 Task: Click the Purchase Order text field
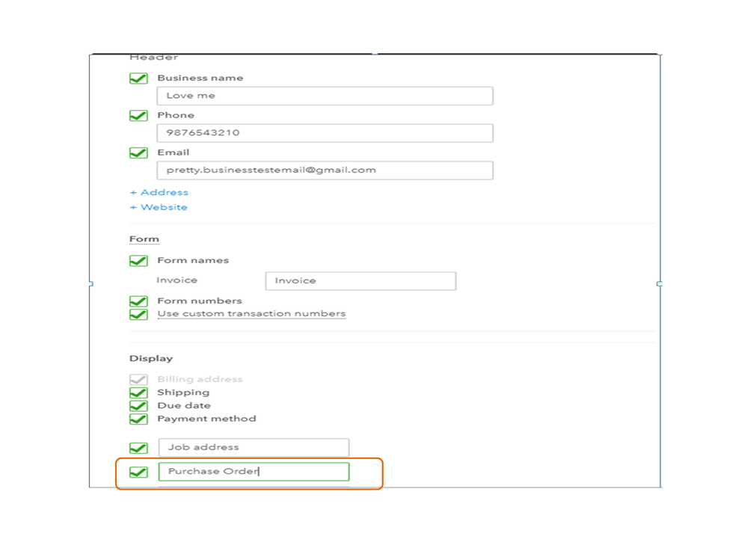point(253,472)
